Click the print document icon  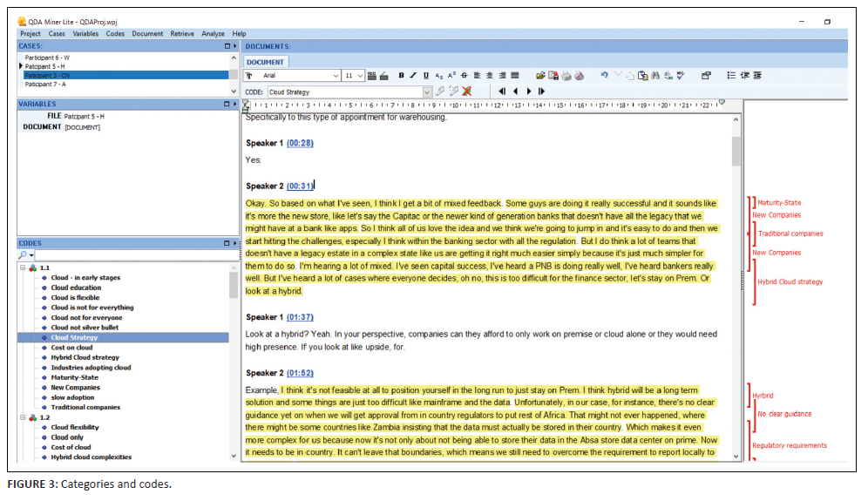(x=566, y=76)
